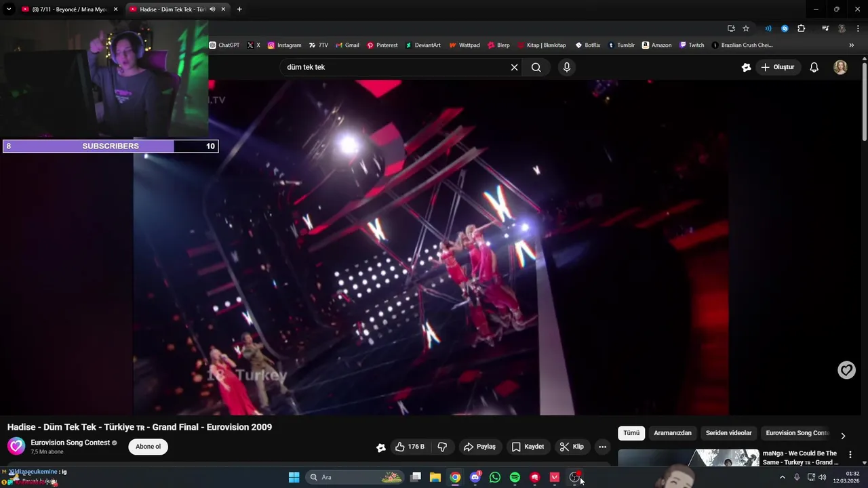Open the Windows Start menu

[294, 477]
